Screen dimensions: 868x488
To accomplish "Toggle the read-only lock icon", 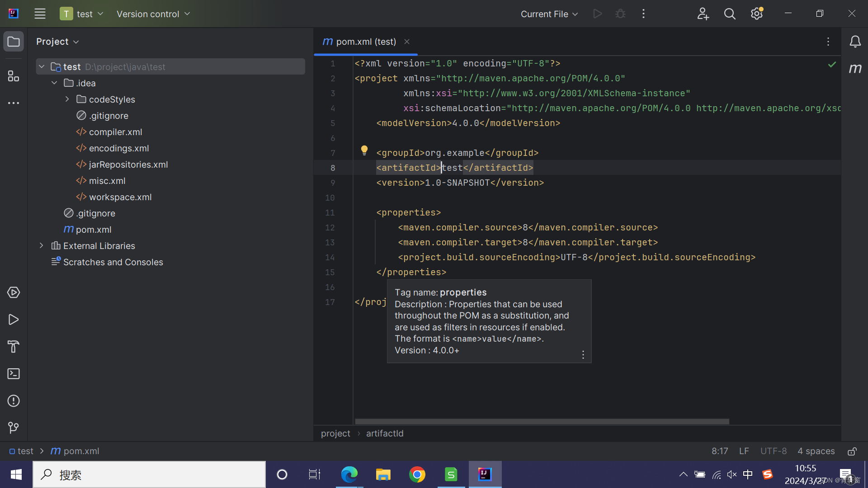I will [852, 451].
